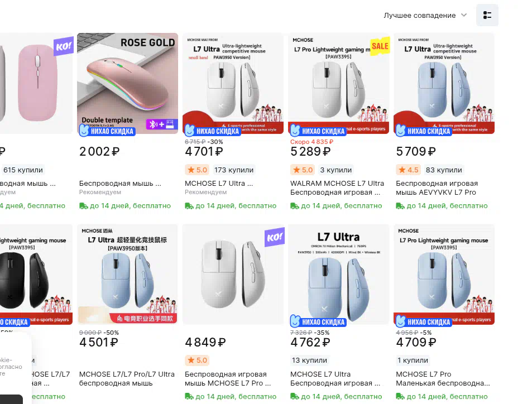Click the SALE badge on the L7 Pro listing
This screenshot has height=404, width=532.
coord(380,46)
